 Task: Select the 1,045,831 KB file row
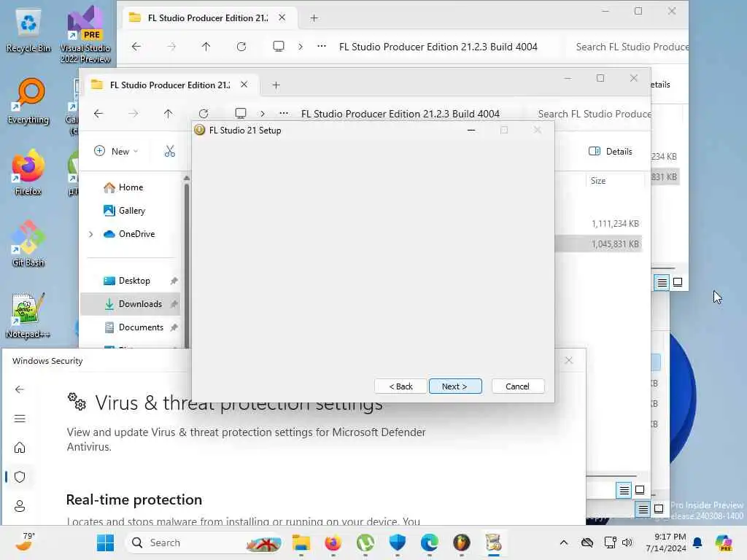point(598,244)
